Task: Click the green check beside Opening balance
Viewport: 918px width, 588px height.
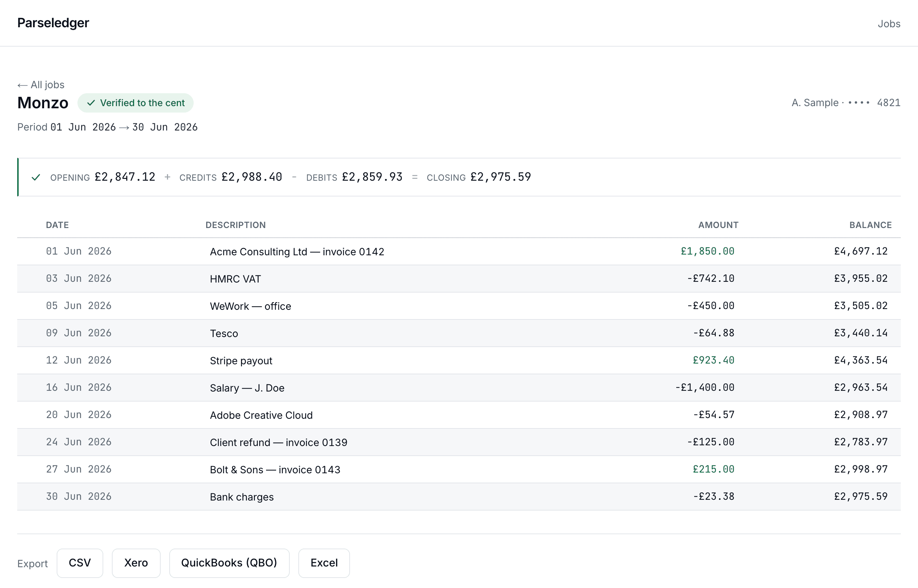Action: pyautogui.click(x=36, y=177)
